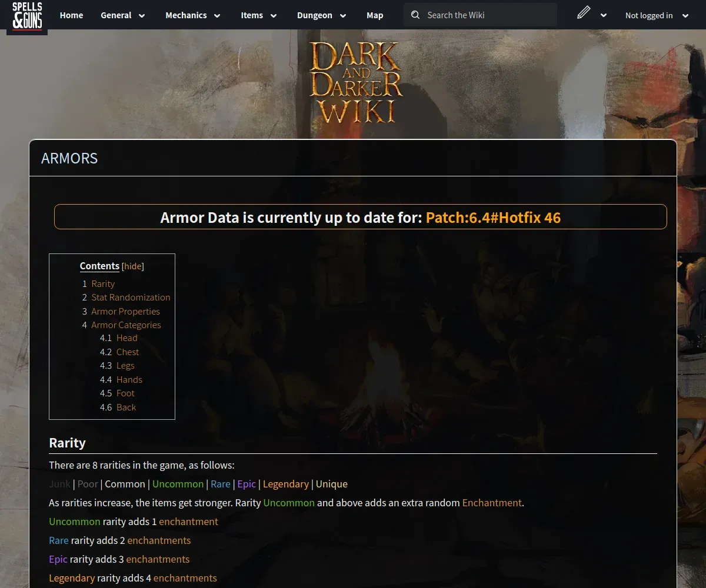
Task: Expand the Not logged in chevron
Action: coord(685,16)
